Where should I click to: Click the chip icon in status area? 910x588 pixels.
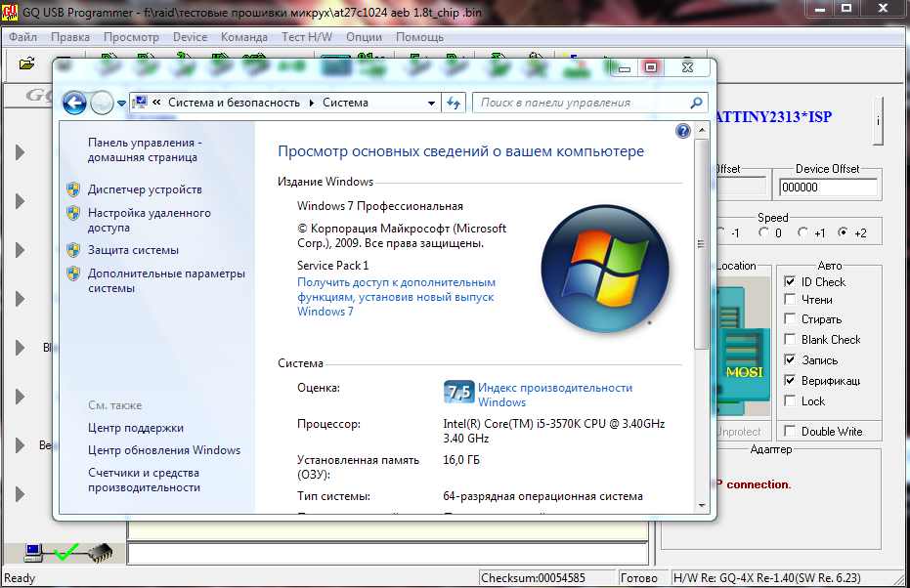tap(100, 553)
